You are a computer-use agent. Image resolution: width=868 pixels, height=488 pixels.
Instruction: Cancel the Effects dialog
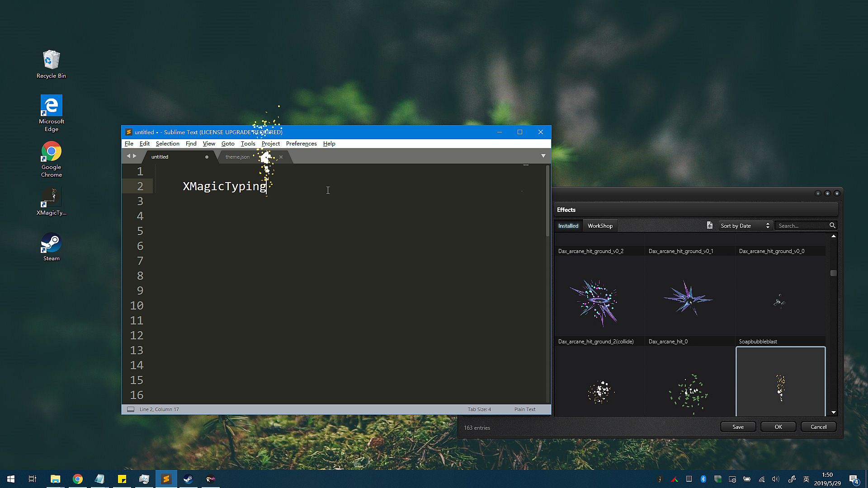click(818, 427)
